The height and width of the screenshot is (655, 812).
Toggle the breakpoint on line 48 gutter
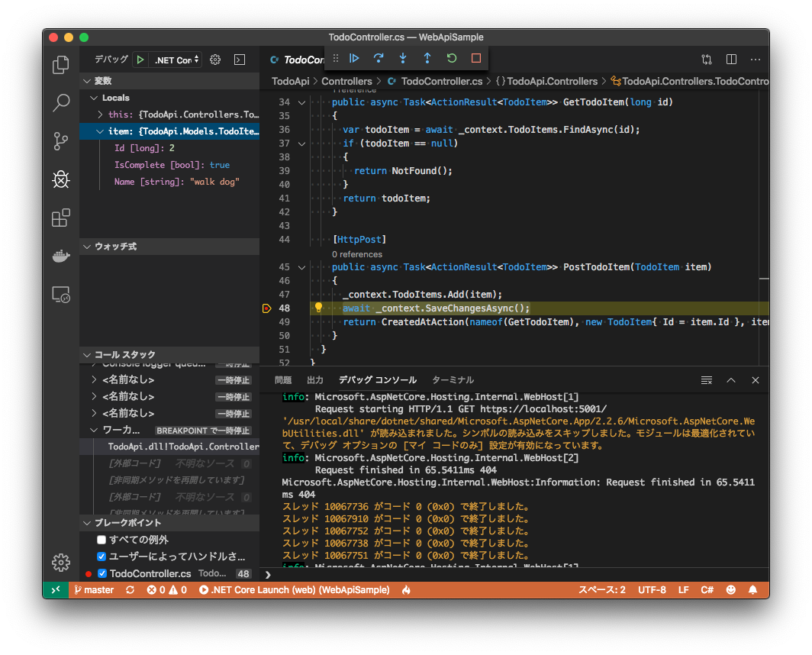[x=266, y=308]
